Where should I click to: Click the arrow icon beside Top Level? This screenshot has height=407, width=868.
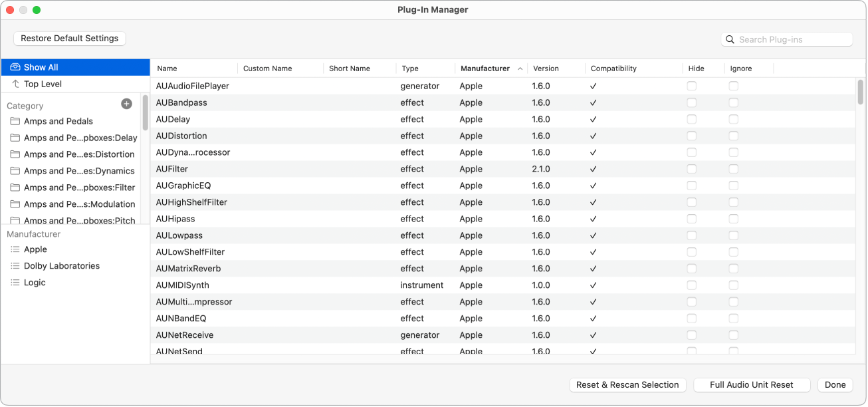[15, 84]
